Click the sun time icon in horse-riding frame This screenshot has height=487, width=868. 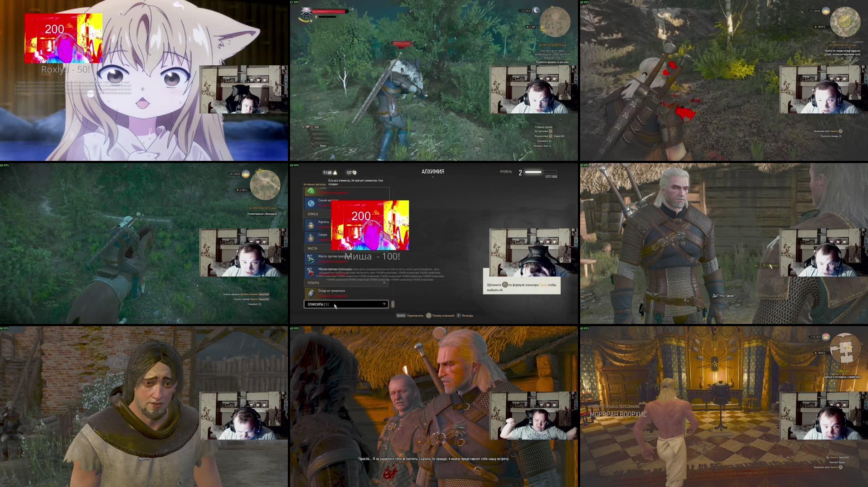click(x=246, y=174)
